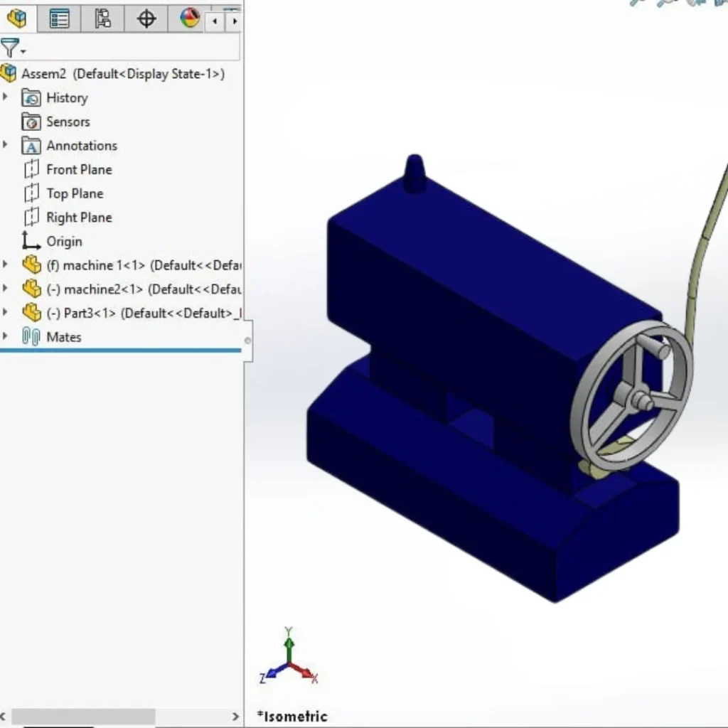
Task: Click the FeatureManager design tree tab icon
Action: pyautogui.click(x=18, y=19)
